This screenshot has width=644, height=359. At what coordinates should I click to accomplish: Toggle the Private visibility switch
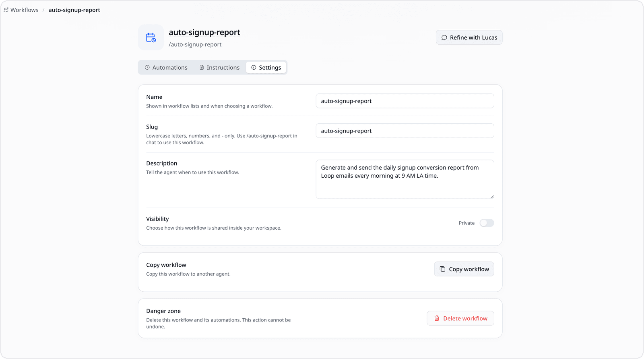pos(487,223)
